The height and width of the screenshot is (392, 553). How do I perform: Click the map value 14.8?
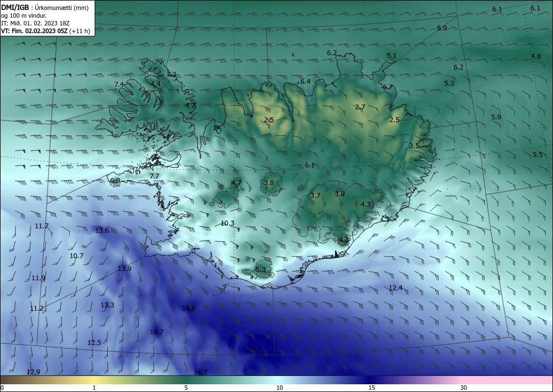point(189,308)
